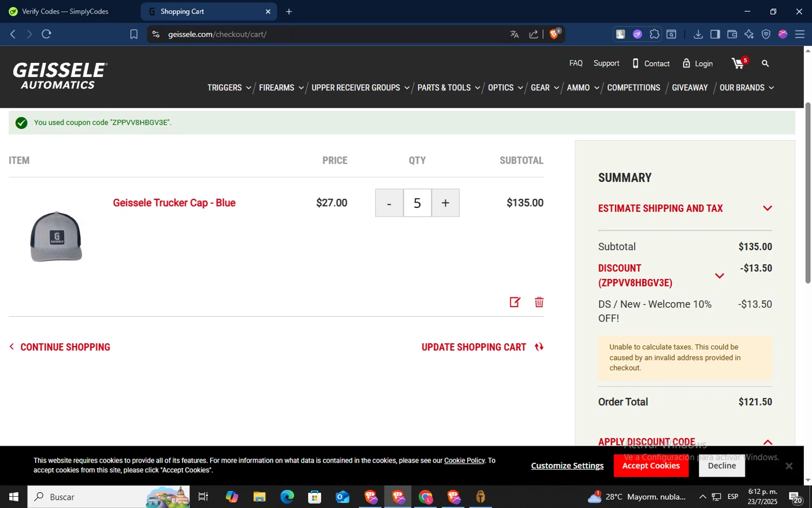Close the Shopping Cart tab
812x508 pixels.
coord(268,11)
